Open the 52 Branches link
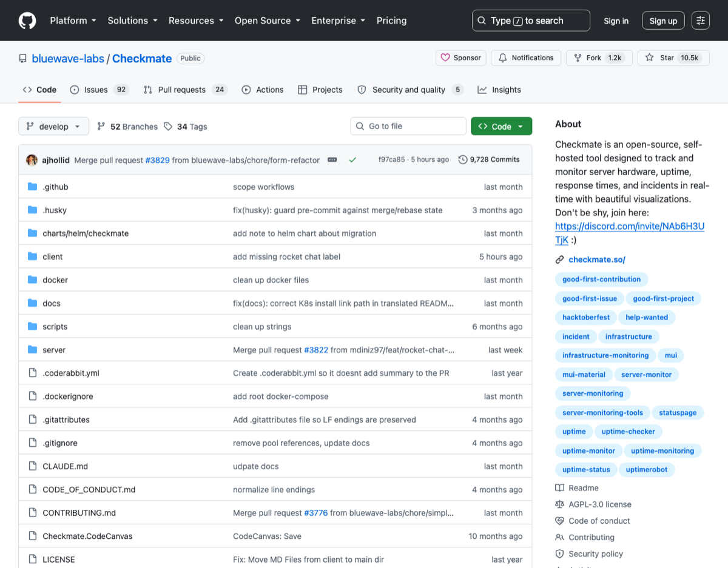This screenshot has height=568, width=728. coord(127,127)
